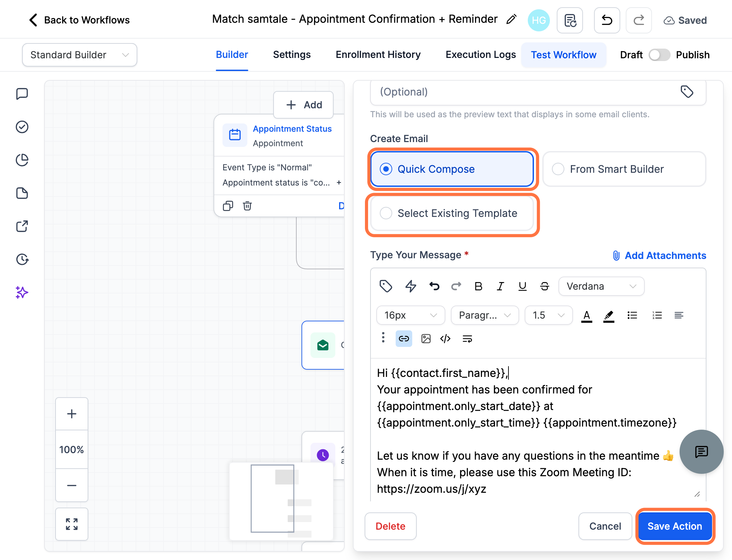Screen dimensions: 732x560
Task: Click the red Delete button
Action: pos(390,526)
